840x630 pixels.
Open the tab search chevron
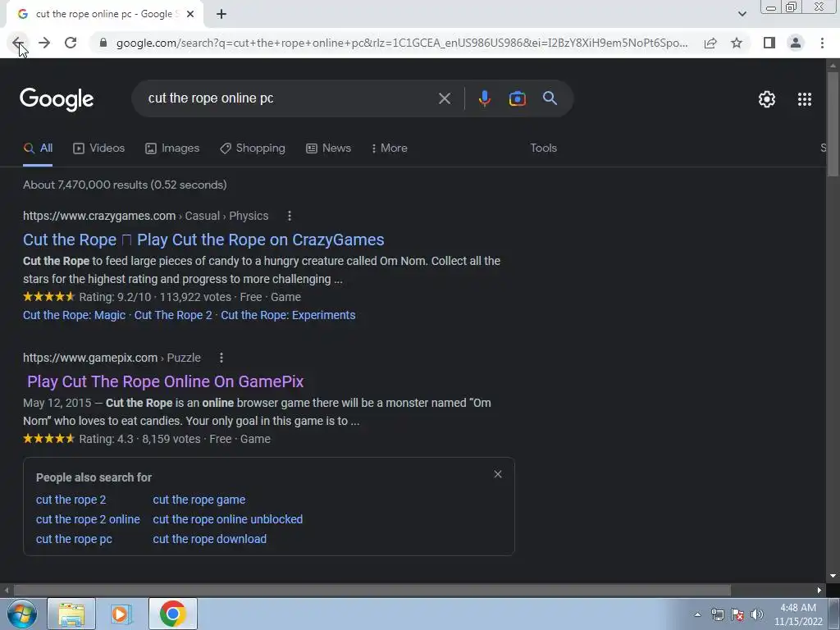tap(742, 14)
